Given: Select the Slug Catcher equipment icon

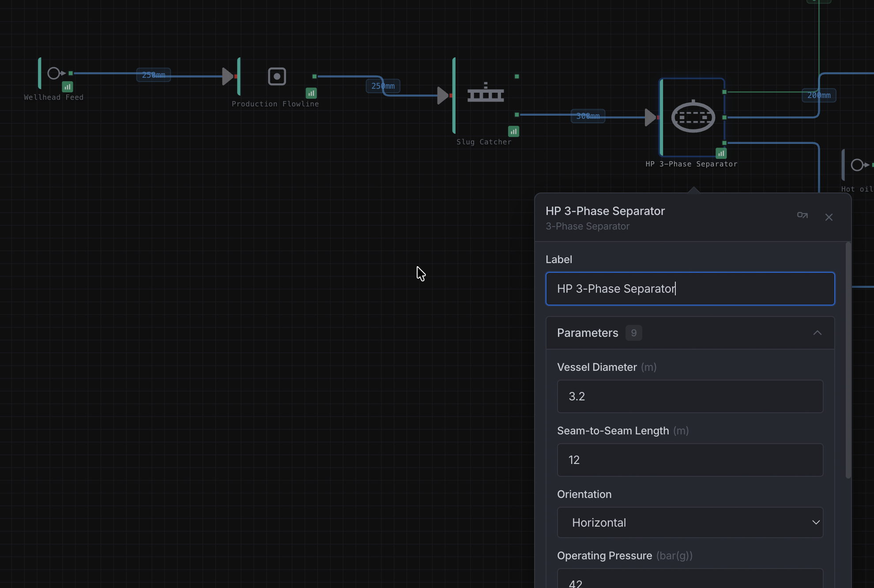Looking at the screenshot, I should [x=486, y=92].
